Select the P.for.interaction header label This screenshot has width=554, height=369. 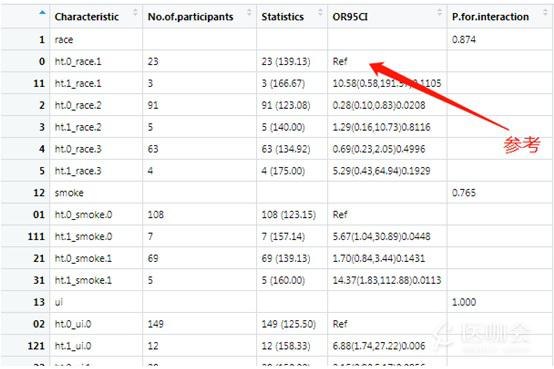pyautogui.click(x=490, y=17)
